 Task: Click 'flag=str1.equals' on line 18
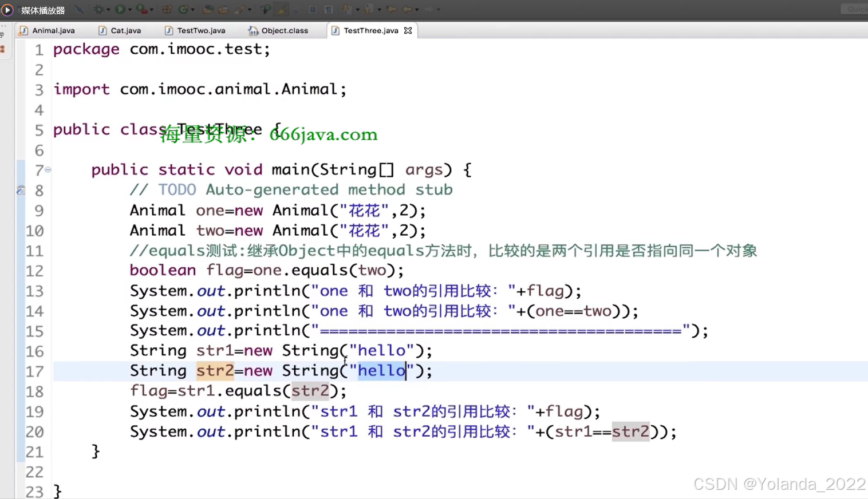tap(206, 391)
